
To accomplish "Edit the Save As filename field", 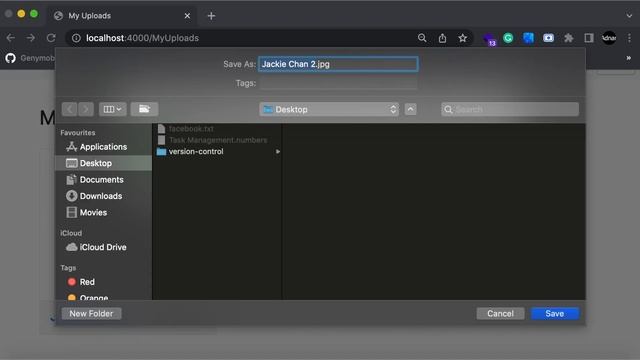I will pyautogui.click(x=338, y=64).
